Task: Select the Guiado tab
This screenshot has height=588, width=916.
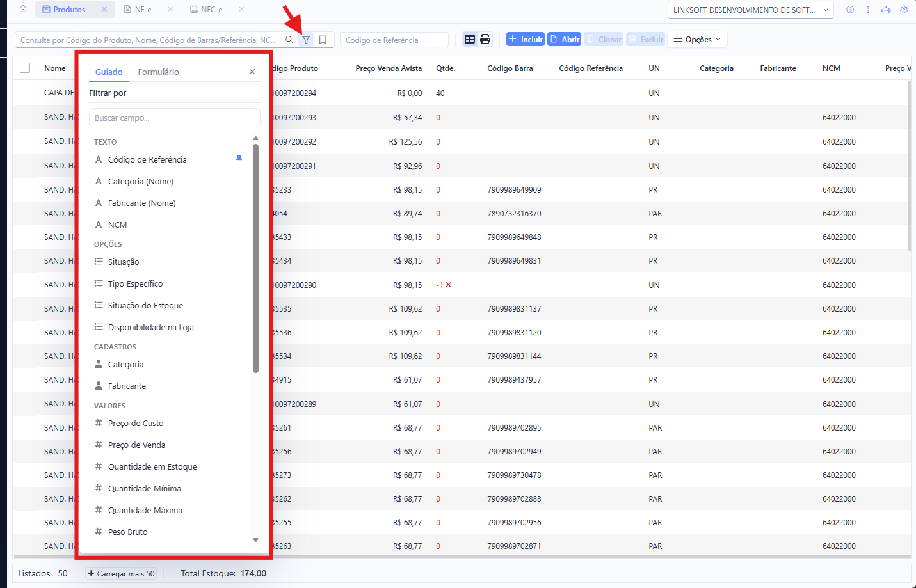Action: click(x=109, y=72)
